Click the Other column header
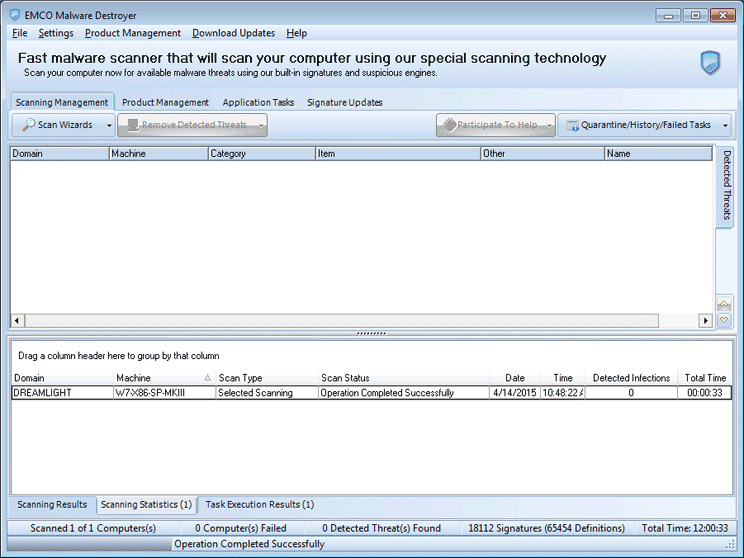 (542, 154)
